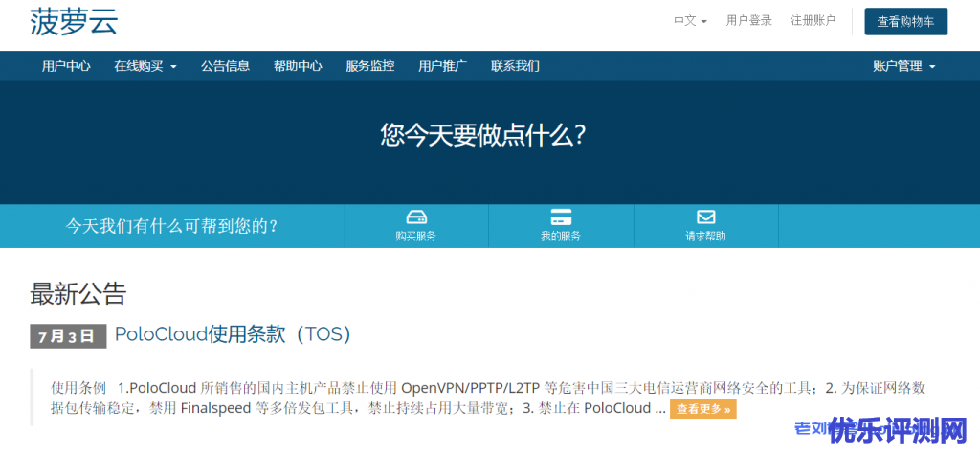Click the 7月3日 date badge
Image resolution: width=980 pixels, height=456 pixels.
(67, 335)
